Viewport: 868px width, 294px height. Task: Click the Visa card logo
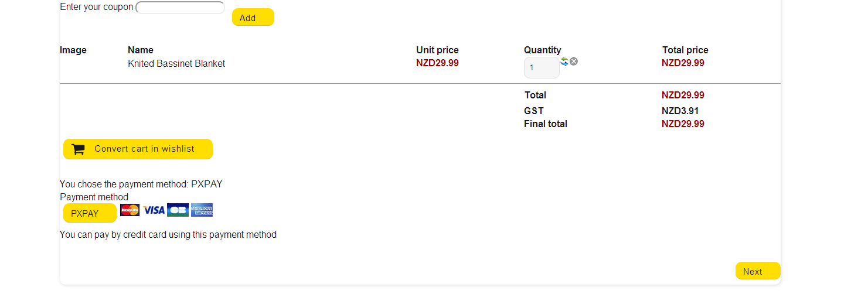coord(154,210)
